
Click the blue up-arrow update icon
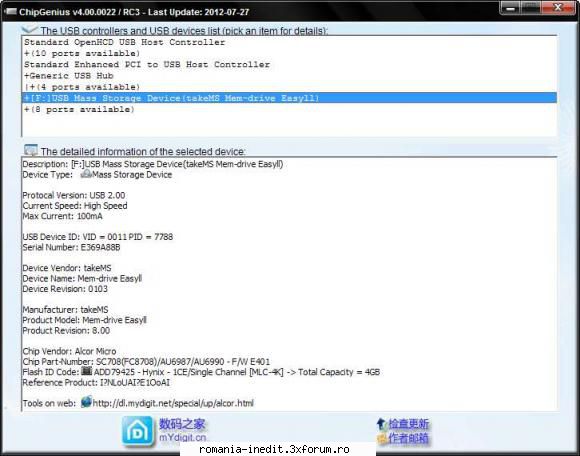381,424
